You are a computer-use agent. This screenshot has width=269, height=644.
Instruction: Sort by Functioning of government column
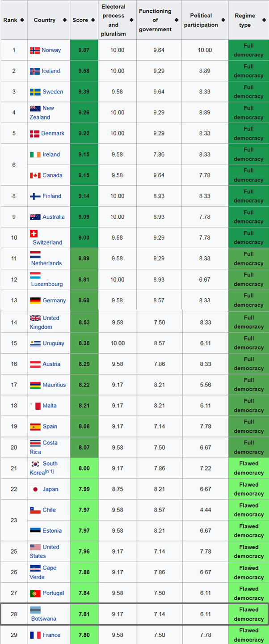(177, 20)
